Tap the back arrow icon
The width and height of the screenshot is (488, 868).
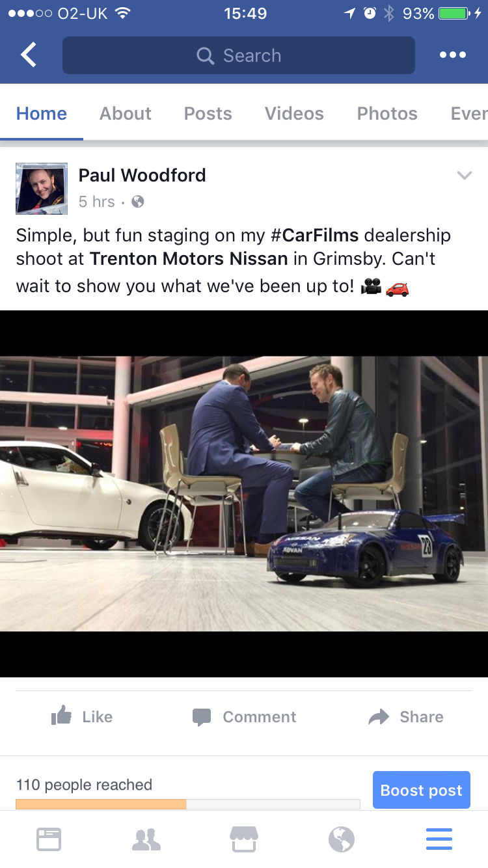[29, 55]
